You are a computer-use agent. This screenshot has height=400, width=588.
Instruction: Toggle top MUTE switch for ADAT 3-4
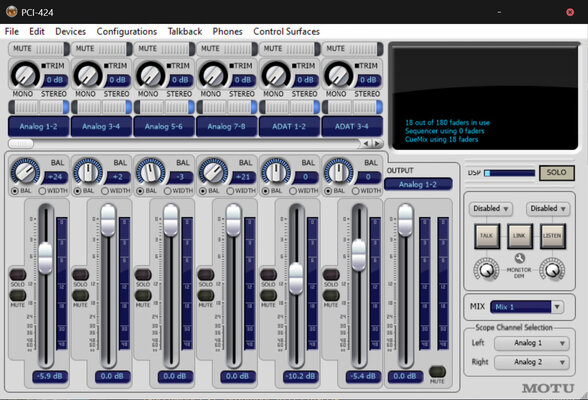pos(352,49)
